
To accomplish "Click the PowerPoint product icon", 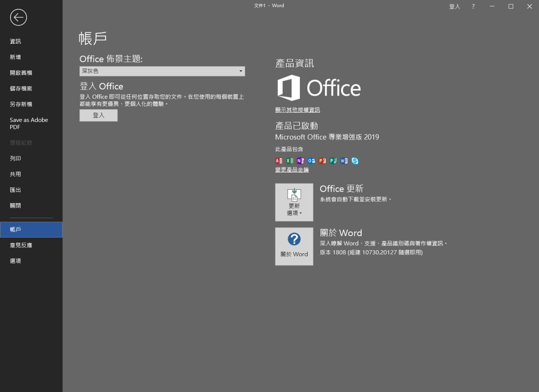I will coord(323,161).
